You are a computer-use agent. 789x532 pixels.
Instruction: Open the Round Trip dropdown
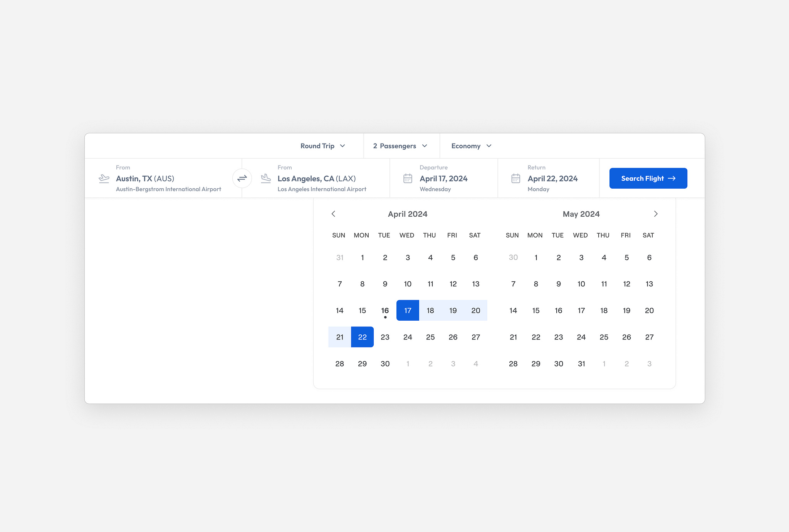[323, 146]
